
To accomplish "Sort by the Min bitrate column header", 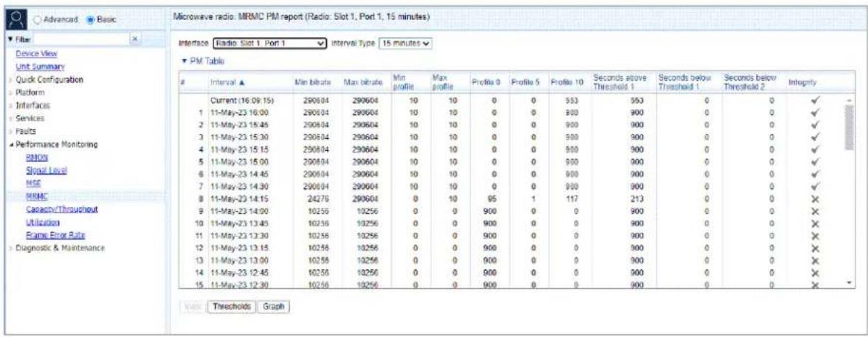I will tap(313, 81).
